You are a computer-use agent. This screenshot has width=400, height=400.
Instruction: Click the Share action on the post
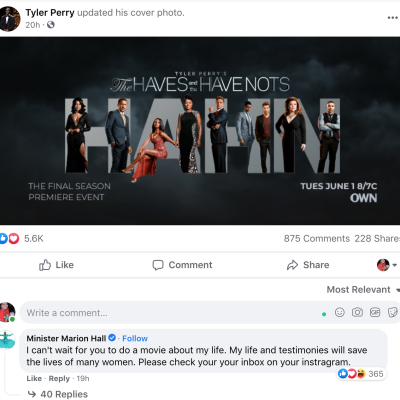point(308,265)
